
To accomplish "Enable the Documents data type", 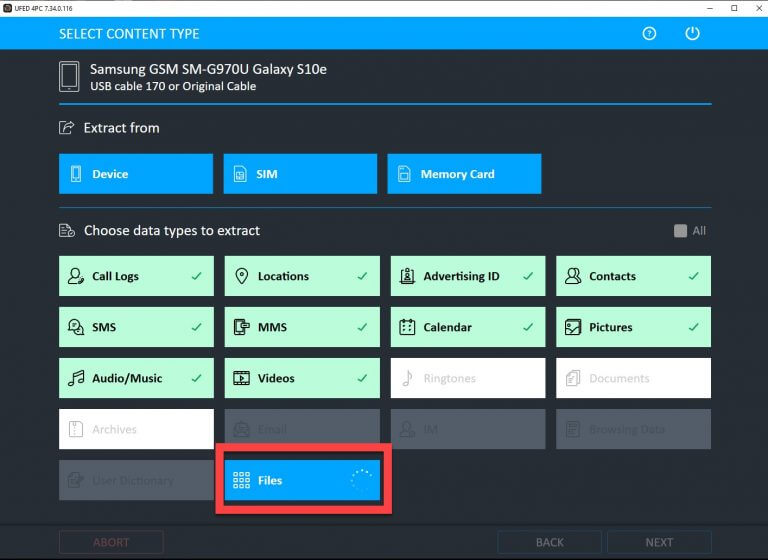I will 633,378.
